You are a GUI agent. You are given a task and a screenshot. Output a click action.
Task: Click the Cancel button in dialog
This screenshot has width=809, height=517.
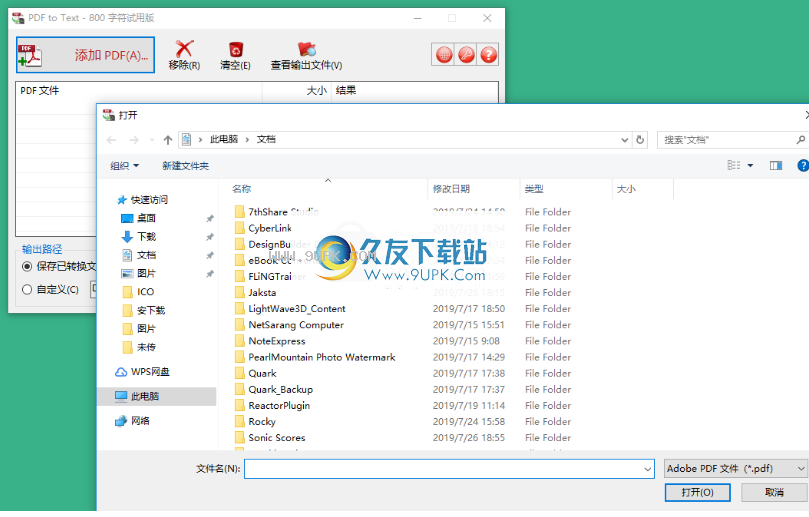point(774,492)
